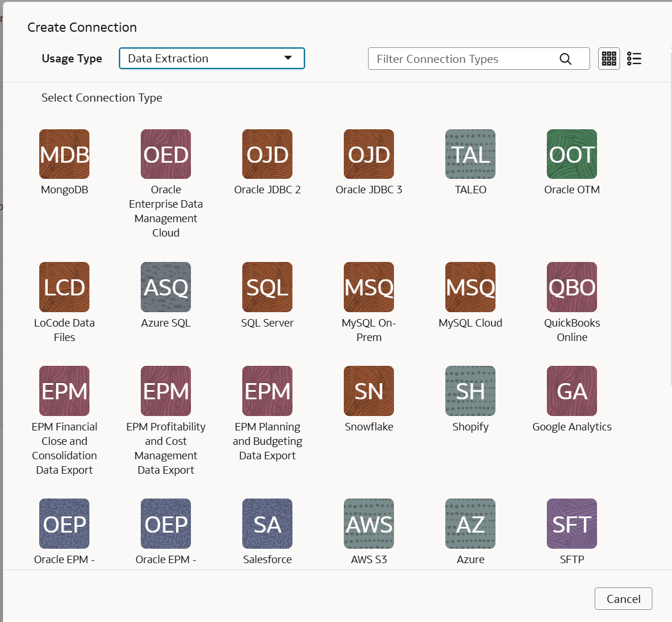Choose the MySQL Cloud connection icon
The height and width of the screenshot is (622, 672).
tap(471, 287)
